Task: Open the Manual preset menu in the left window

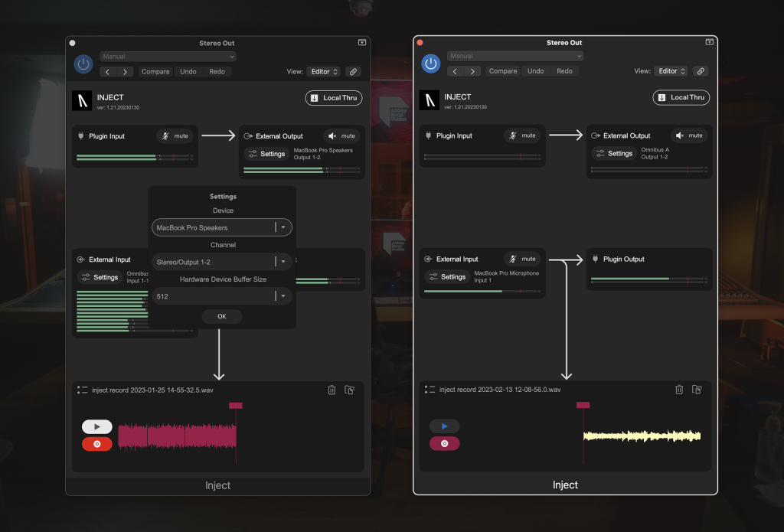Action: (x=168, y=57)
